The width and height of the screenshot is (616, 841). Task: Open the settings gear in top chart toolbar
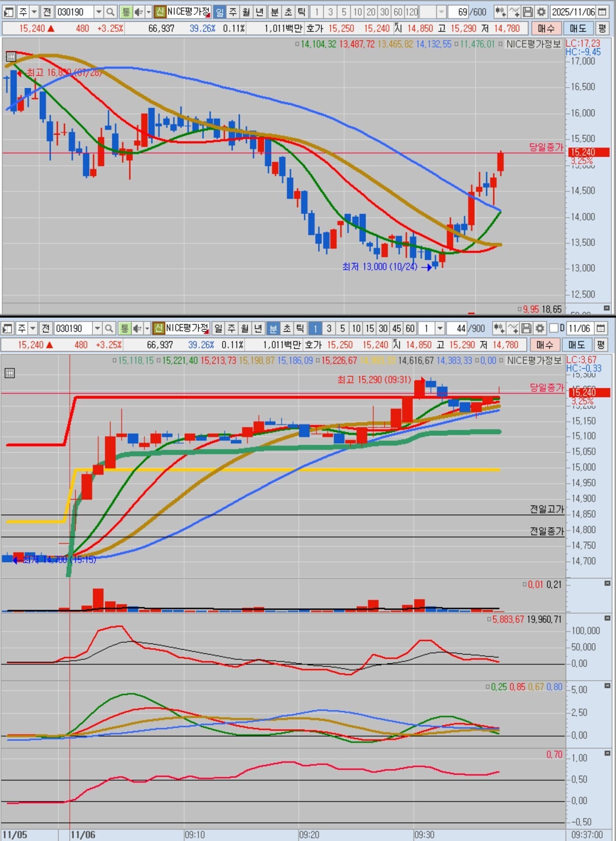click(541, 12)
